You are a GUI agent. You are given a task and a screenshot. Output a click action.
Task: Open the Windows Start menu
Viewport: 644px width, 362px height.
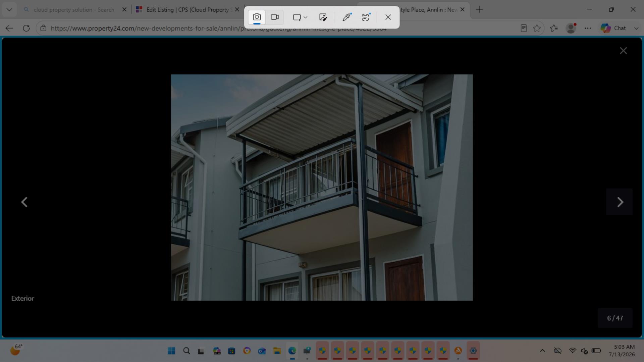(x=171, y=351)
